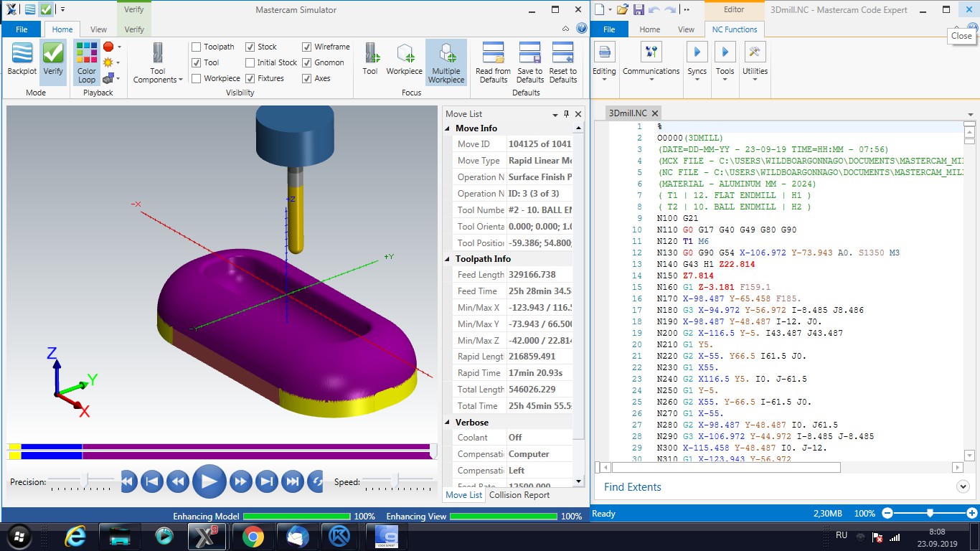Screen dimensions: 980x551
Task: Select NC Functions tab
Action: [735, 29]
